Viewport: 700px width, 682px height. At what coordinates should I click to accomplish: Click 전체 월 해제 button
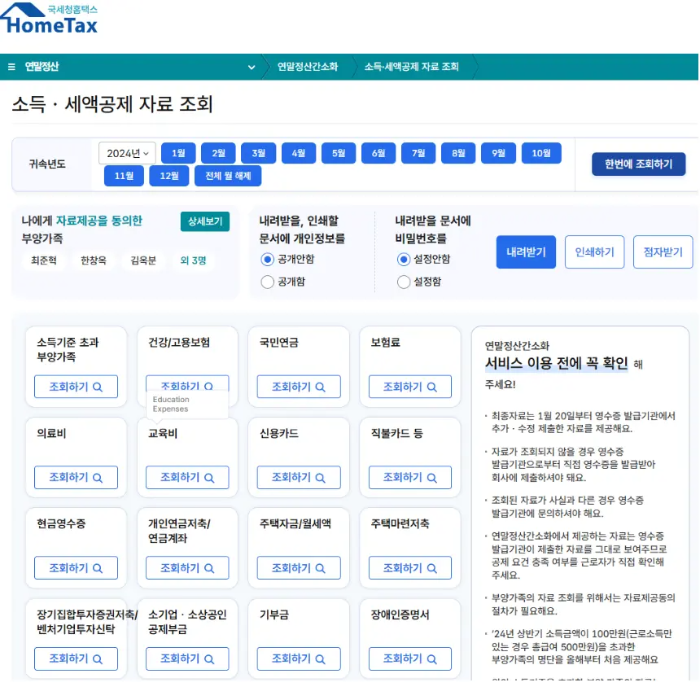point(228,176)
